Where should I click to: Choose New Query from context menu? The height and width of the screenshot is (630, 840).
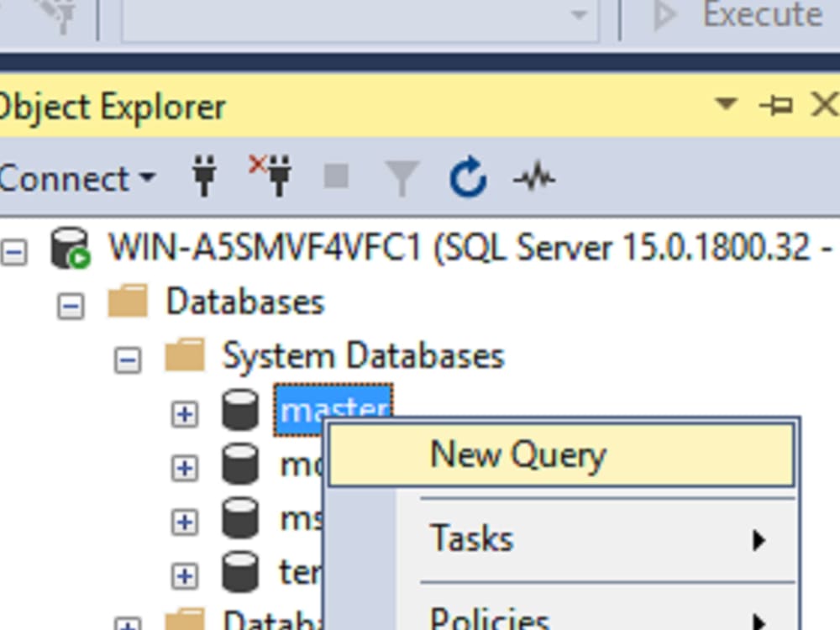pos(561,455)
